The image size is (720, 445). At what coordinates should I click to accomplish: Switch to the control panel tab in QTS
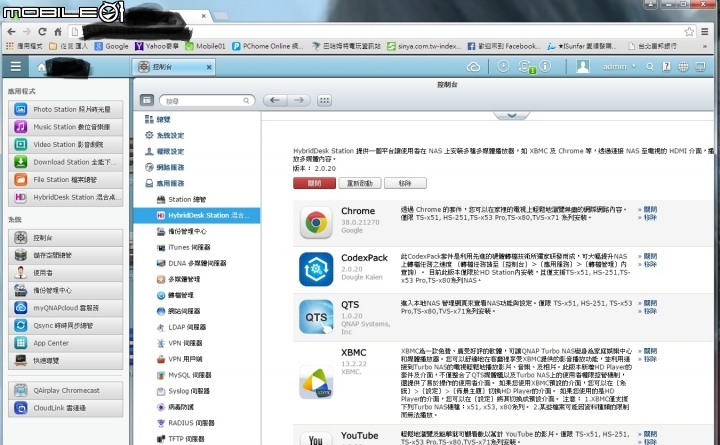174,67
